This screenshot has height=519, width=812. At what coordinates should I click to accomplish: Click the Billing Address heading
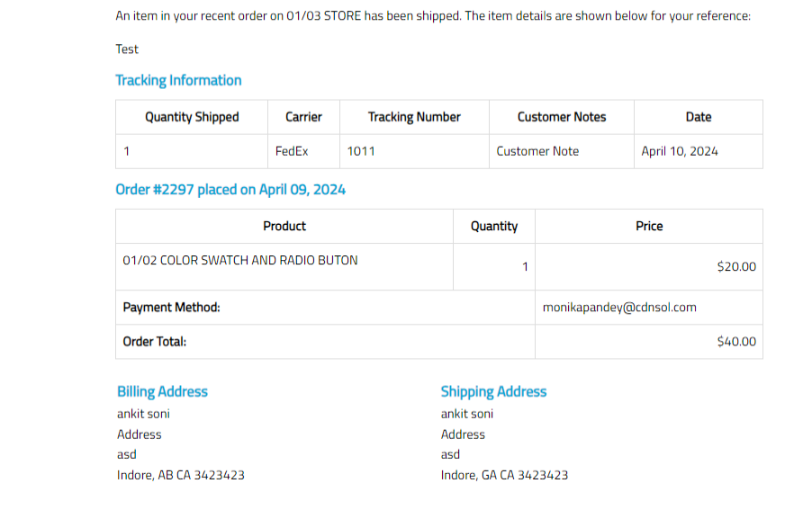pyautogui.click(x=162, y=391)
